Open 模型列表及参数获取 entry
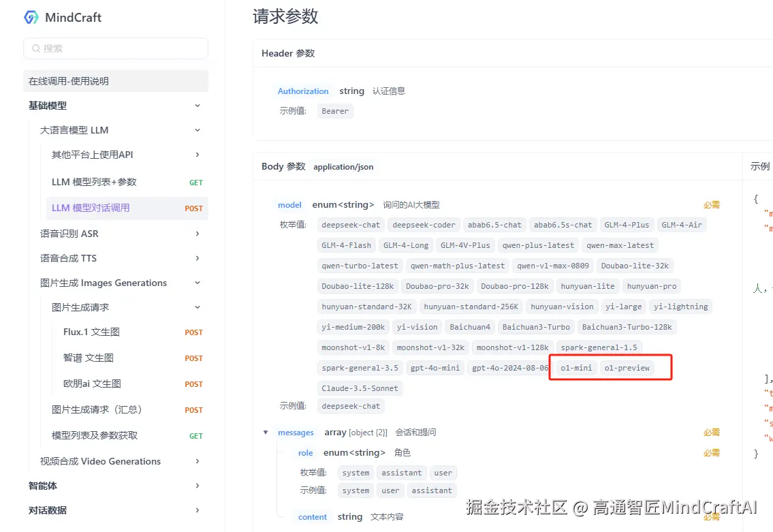 click(127, 435)
